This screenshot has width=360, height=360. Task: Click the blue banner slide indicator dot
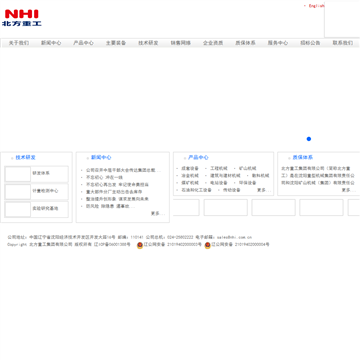(x=309, y=139)
